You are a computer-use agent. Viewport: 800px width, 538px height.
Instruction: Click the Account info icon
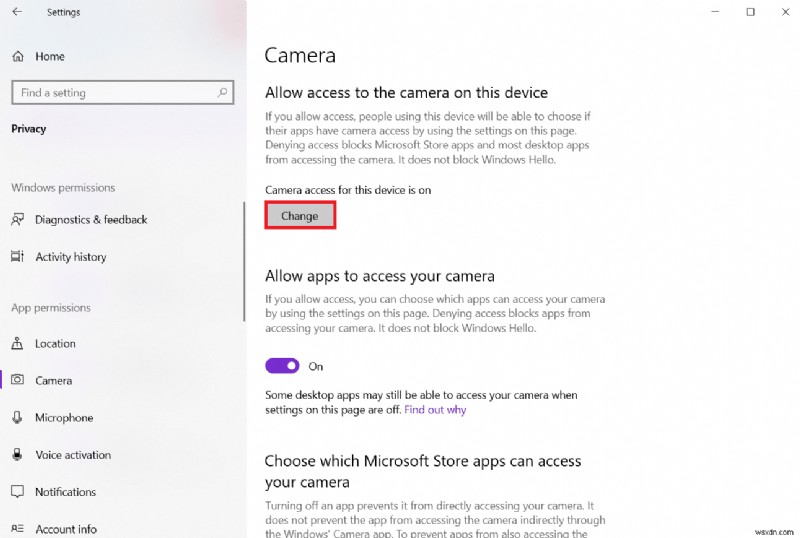[x=18, y=529]
